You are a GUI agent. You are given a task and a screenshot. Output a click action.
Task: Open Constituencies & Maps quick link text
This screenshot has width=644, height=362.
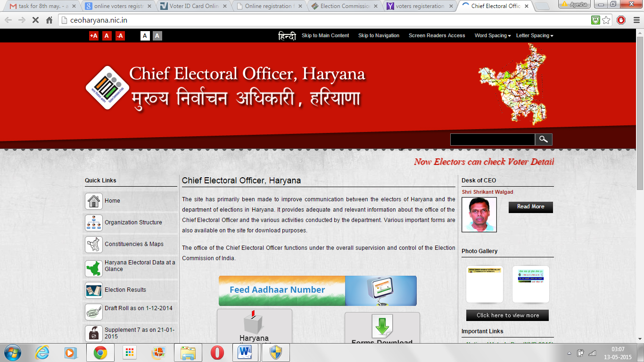134,244
